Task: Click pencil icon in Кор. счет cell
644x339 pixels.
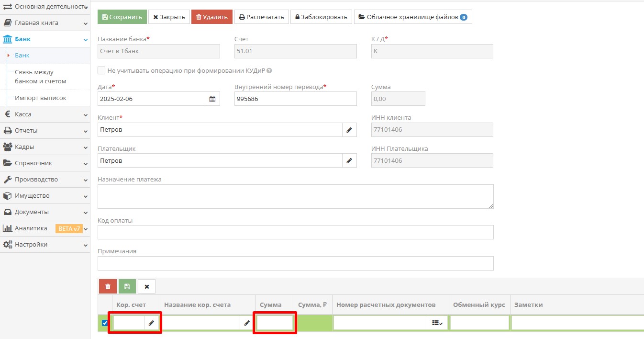Action: (x=151, y=323)
